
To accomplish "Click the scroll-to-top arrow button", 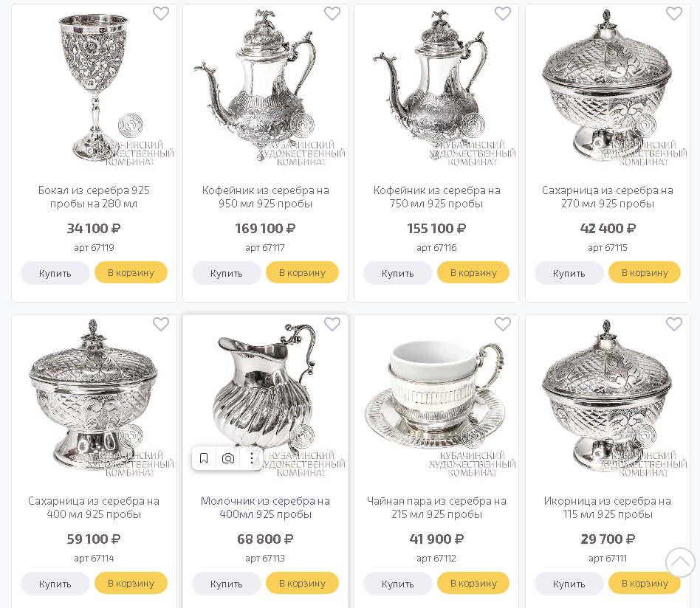I will 680,562.
